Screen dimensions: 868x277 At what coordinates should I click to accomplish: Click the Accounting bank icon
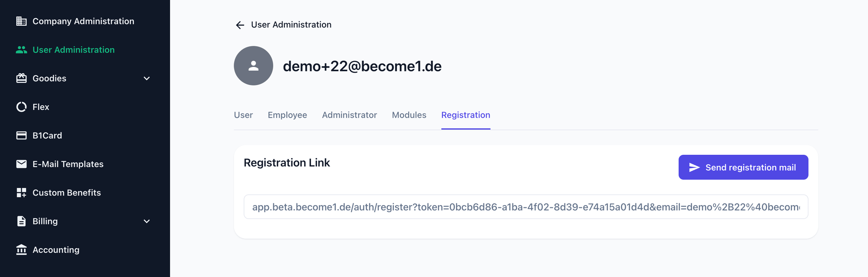pyautogui.click(x=21, y=250)
